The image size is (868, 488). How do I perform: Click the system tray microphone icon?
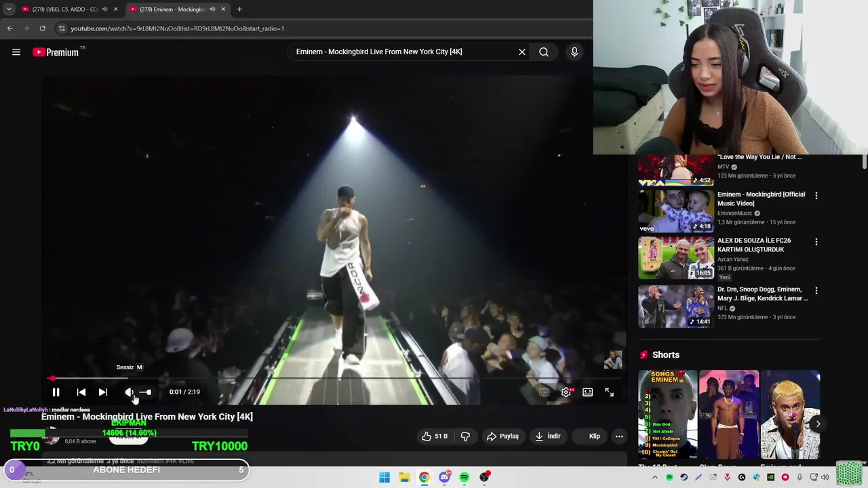(x=800, y=477)
